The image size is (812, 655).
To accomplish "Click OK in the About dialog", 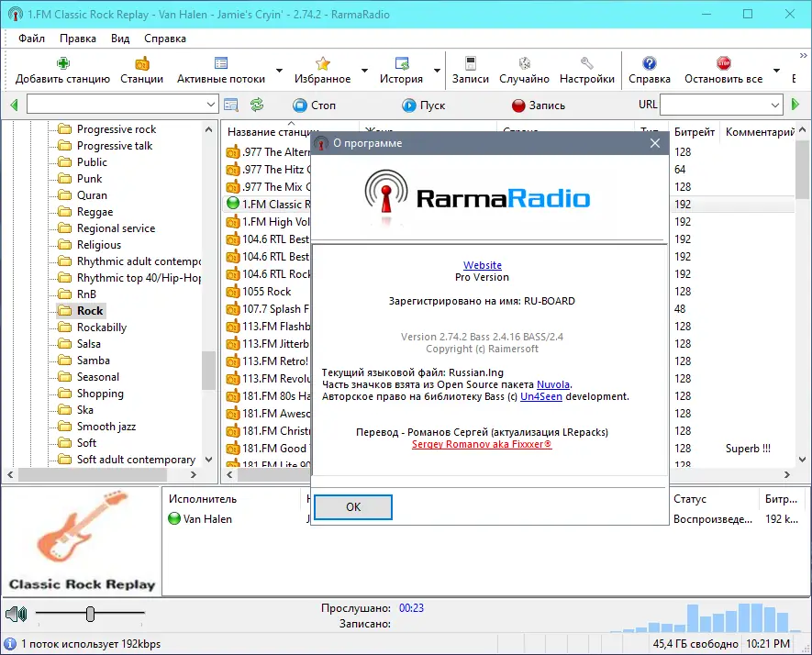I will tap(353, 507).
